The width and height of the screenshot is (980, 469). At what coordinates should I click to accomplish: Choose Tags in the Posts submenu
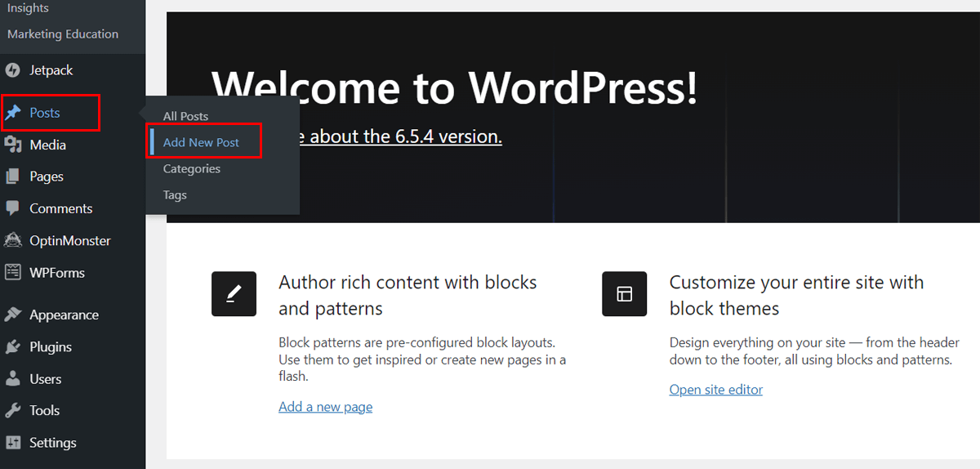175,194
